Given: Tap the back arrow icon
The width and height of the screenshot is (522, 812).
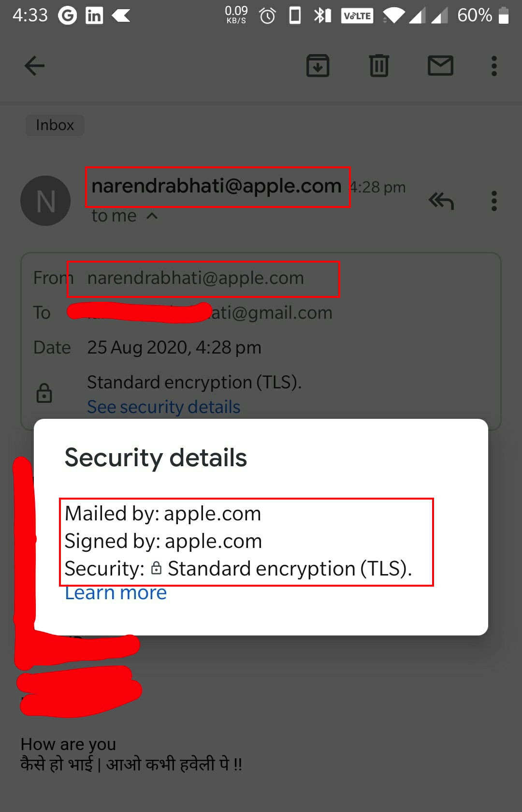Looking at the screenshot, I should click(x=34, y=66).
